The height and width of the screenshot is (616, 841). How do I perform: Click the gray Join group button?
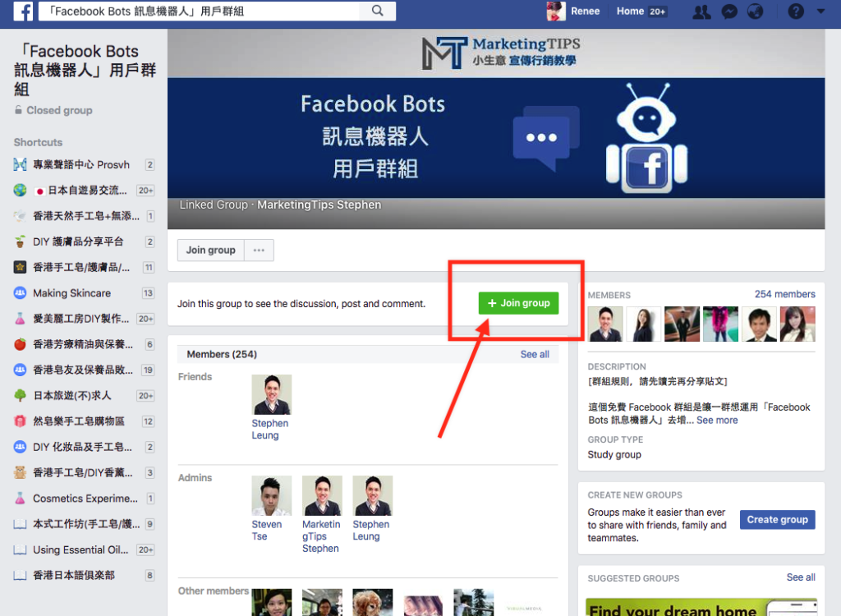(211, 250)
